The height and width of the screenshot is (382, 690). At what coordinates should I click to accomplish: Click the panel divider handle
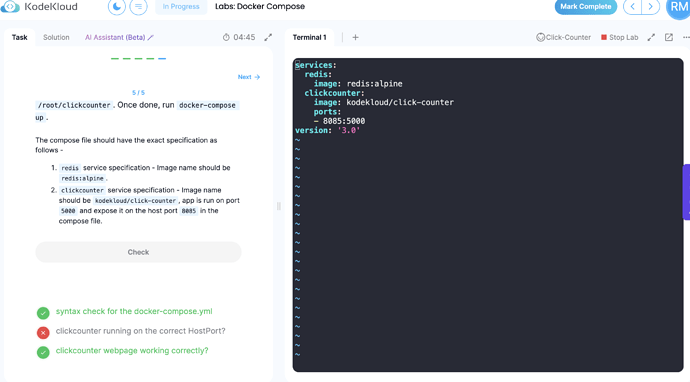point(279,206)
